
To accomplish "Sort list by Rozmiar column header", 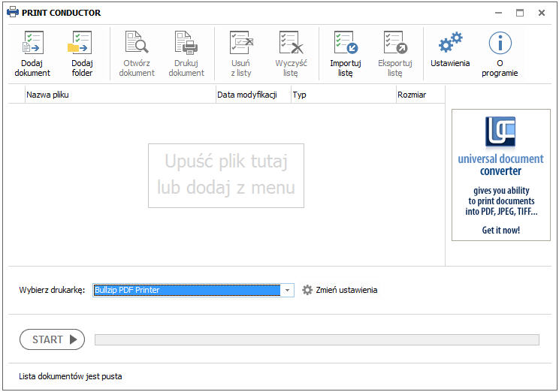I will [419, 95].
